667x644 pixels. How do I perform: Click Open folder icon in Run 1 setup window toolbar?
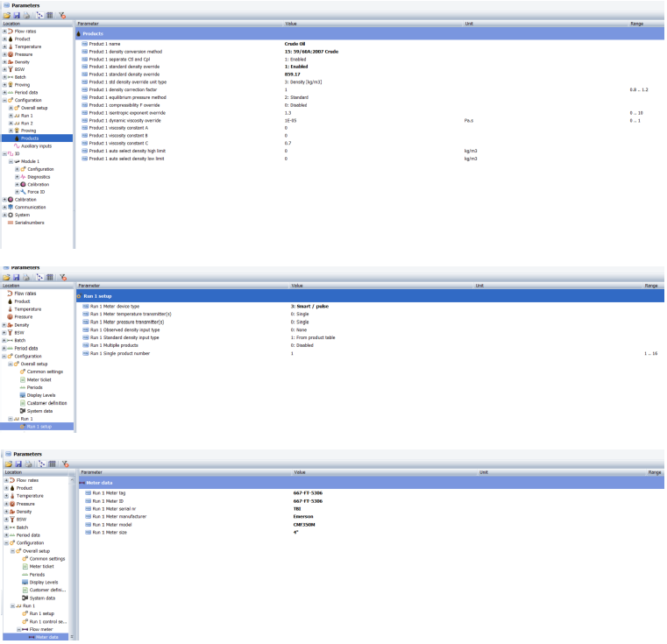[6, 278]
